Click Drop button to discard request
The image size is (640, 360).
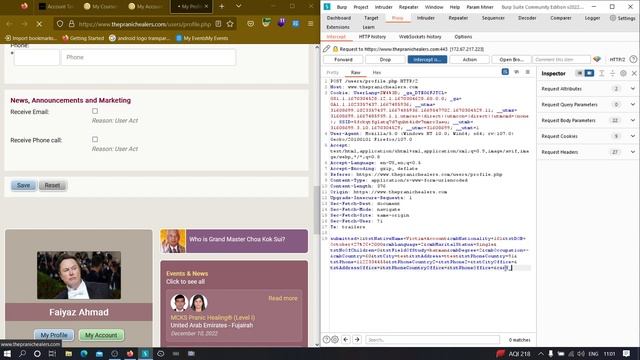pos(385,60)
